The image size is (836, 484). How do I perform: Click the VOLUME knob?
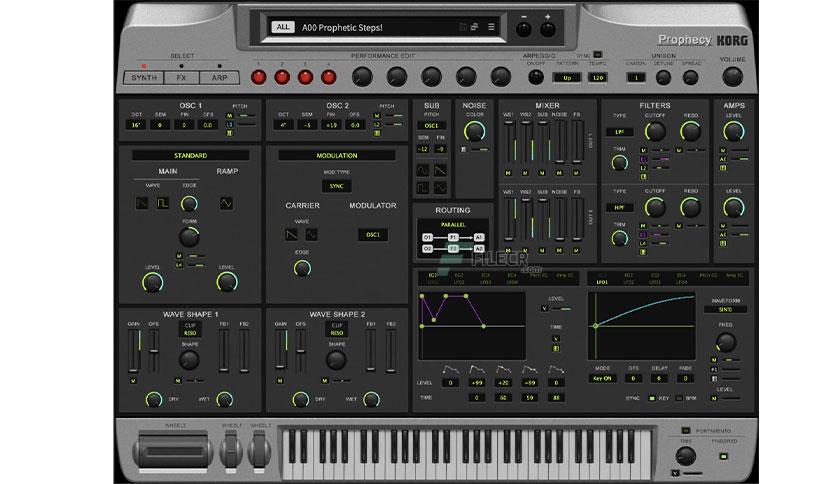tap(732, 77)
